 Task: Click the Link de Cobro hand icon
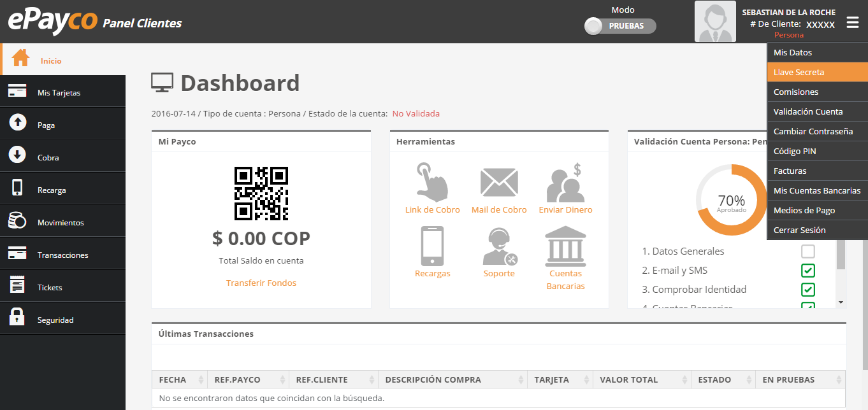(x=432, y=181)
